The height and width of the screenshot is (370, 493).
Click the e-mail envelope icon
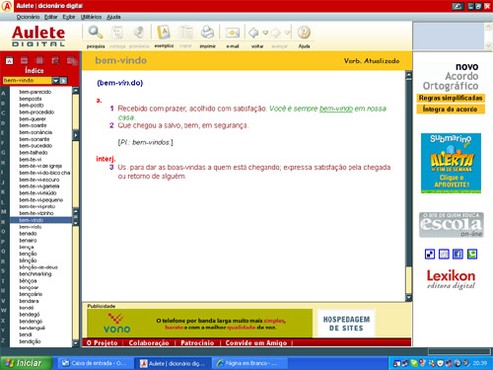tap(232, 33)
